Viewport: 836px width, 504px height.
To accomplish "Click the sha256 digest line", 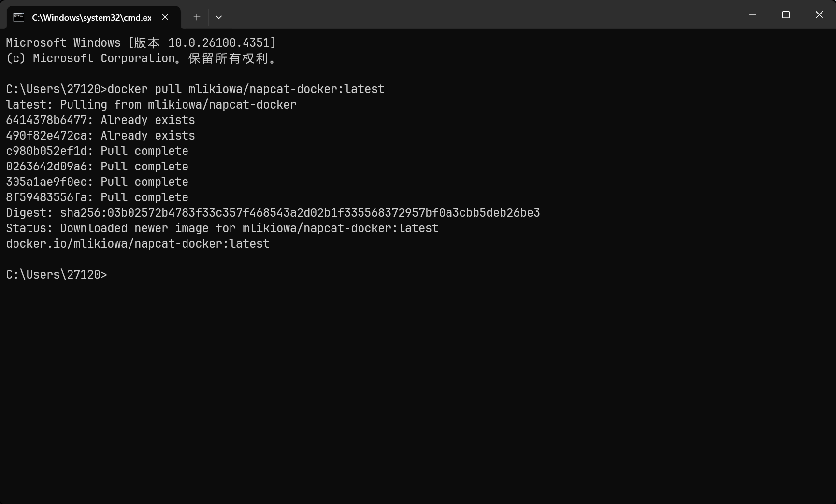I will pyautogui.click(x=273, y=212).
